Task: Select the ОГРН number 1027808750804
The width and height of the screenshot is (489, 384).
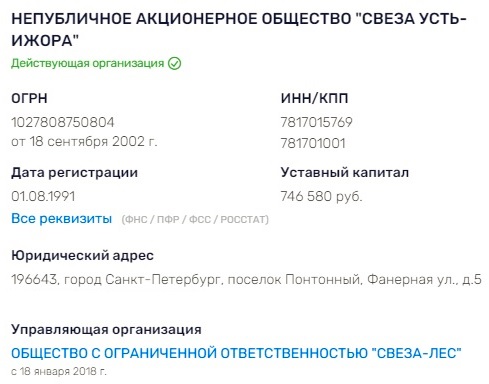Action: pos(63,122)
